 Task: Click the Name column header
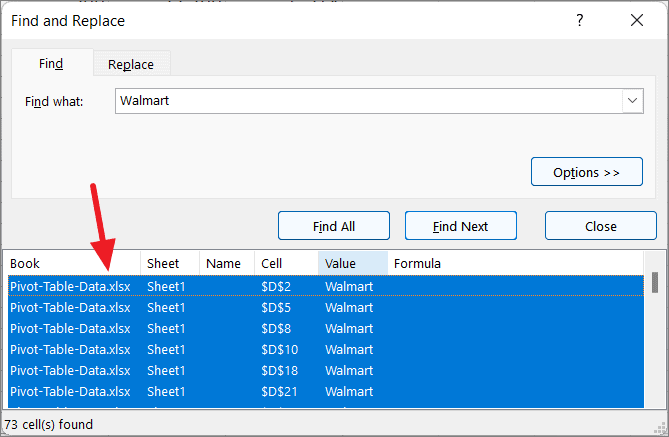tap(227, 263)
